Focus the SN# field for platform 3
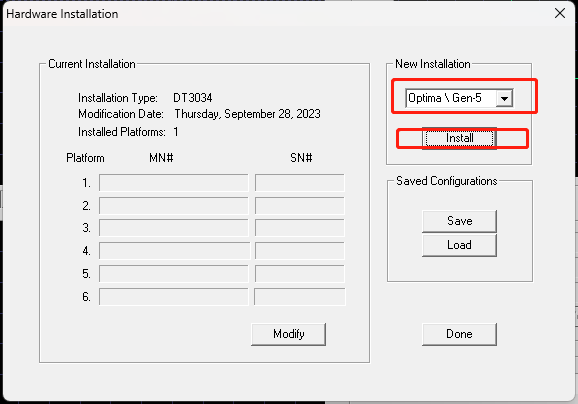The width and height of the screenshot is (578, 404). (x=300, y=228)
